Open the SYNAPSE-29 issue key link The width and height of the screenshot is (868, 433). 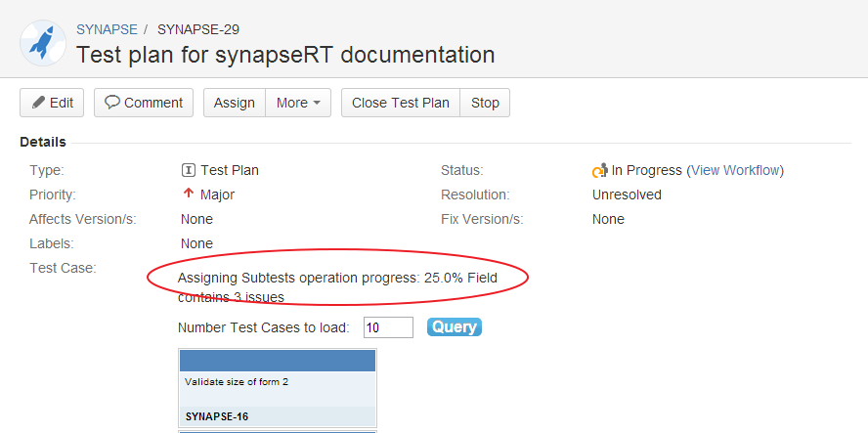click(x=198, y=29)
